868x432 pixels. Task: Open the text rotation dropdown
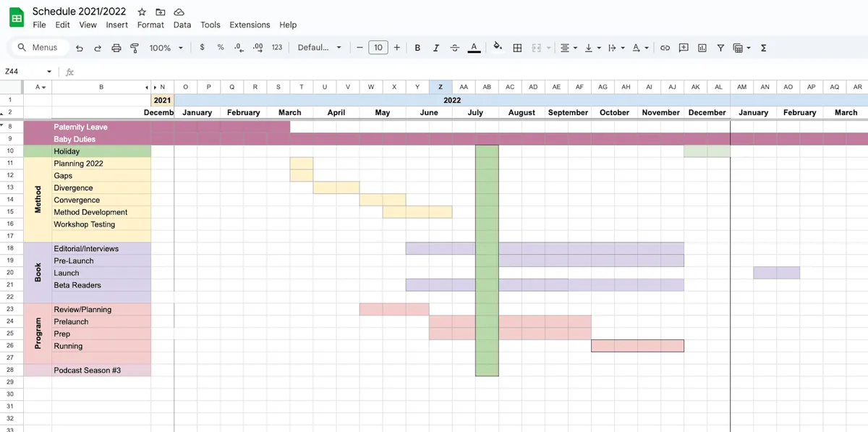(x=640, y=48)
